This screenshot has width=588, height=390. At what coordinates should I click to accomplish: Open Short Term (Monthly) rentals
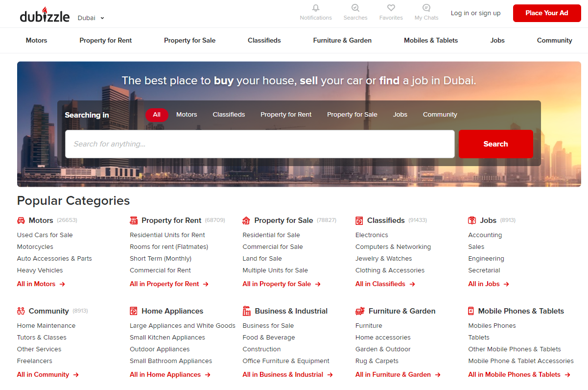pos(161,259)
